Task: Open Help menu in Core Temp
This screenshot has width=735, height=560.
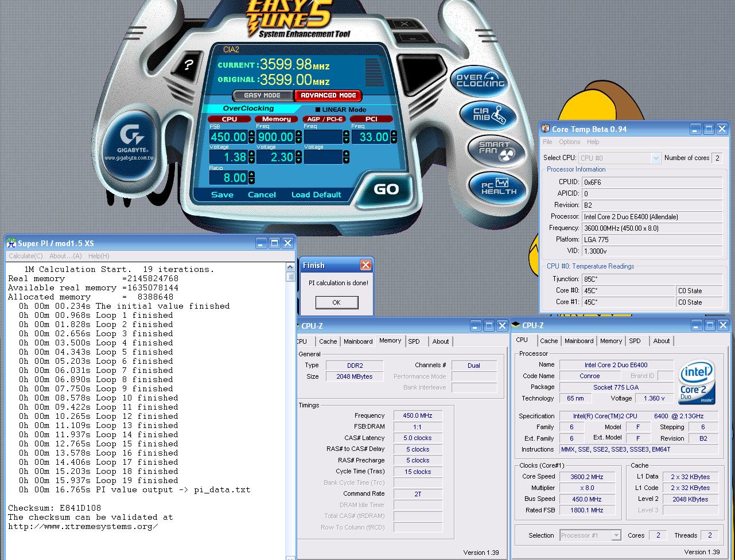Action: point(593,142)
